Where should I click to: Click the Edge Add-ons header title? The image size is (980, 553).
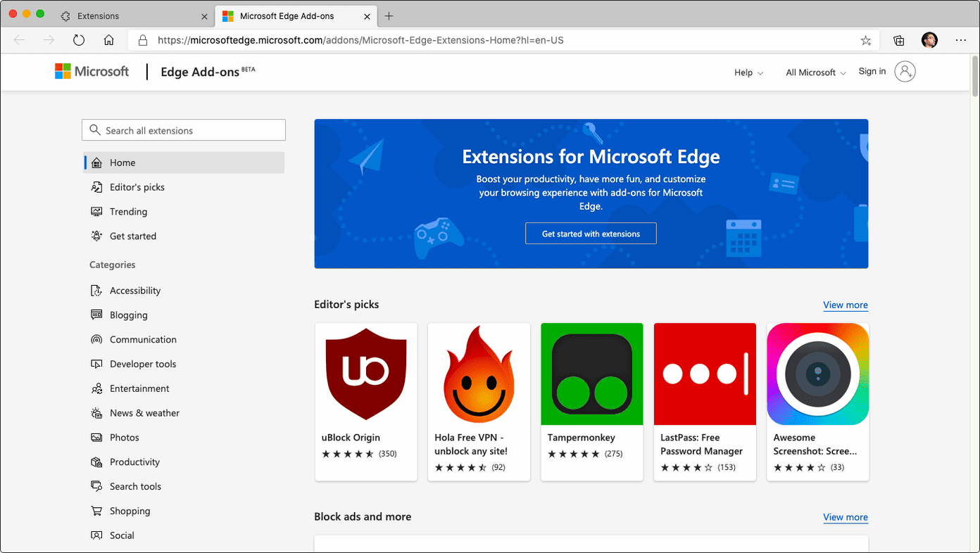click(200, 72)
